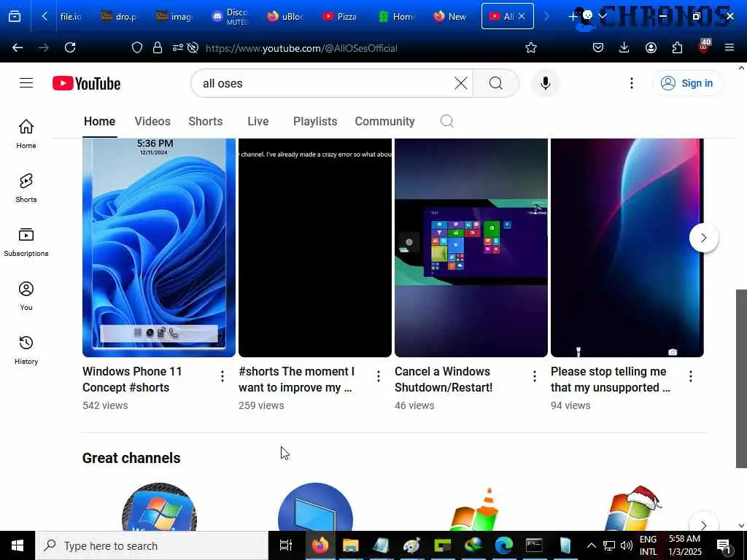Open Pocket save icon

[598, 47]
